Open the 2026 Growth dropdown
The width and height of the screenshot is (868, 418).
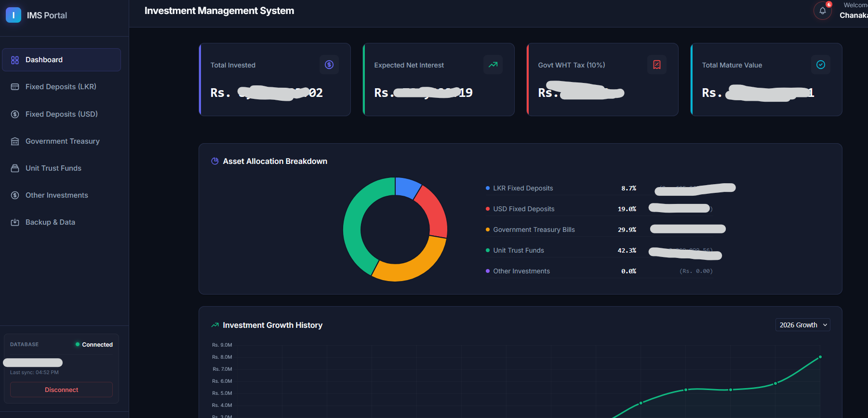(802, 325)
